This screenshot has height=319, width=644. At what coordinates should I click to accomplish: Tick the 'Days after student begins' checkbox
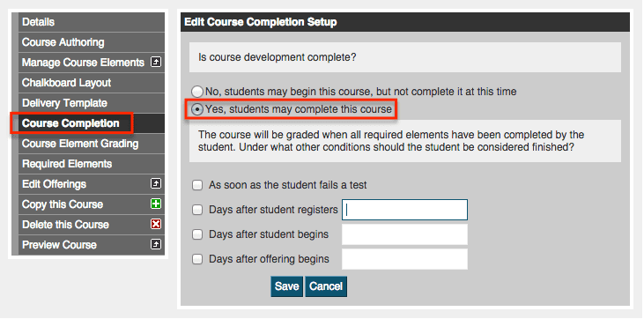[x=197, y=234]
